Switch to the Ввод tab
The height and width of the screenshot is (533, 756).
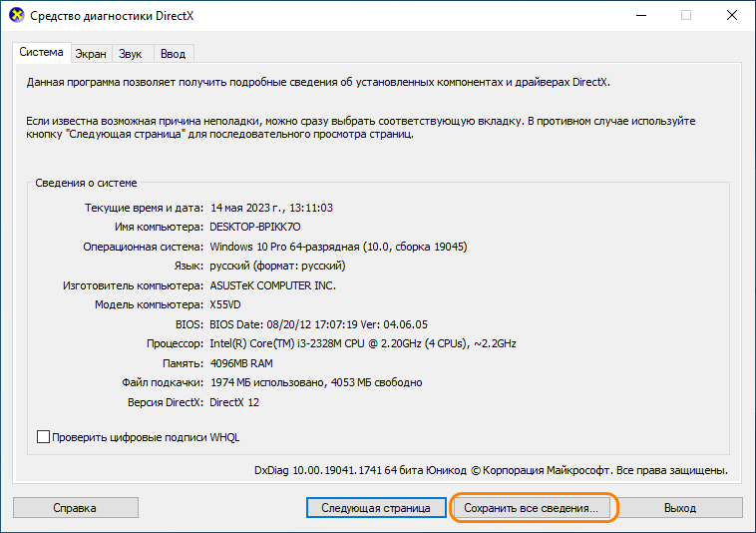coord(174,54)
